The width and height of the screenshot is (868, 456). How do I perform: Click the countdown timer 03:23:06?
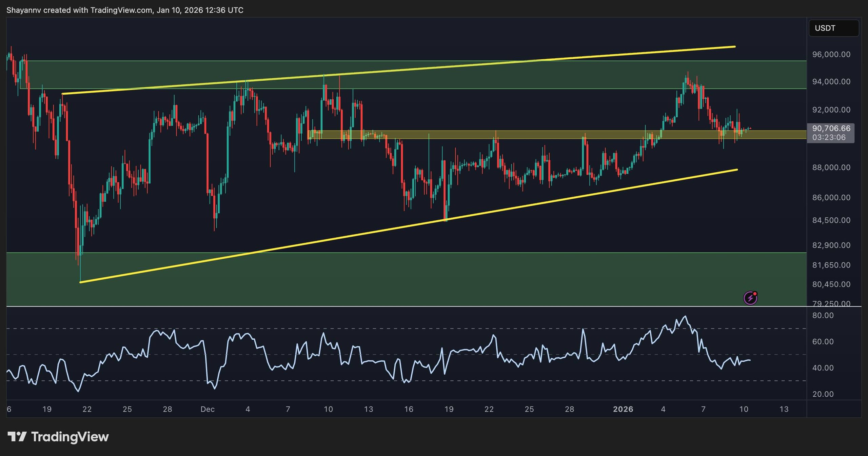click(x=829, y=137)
